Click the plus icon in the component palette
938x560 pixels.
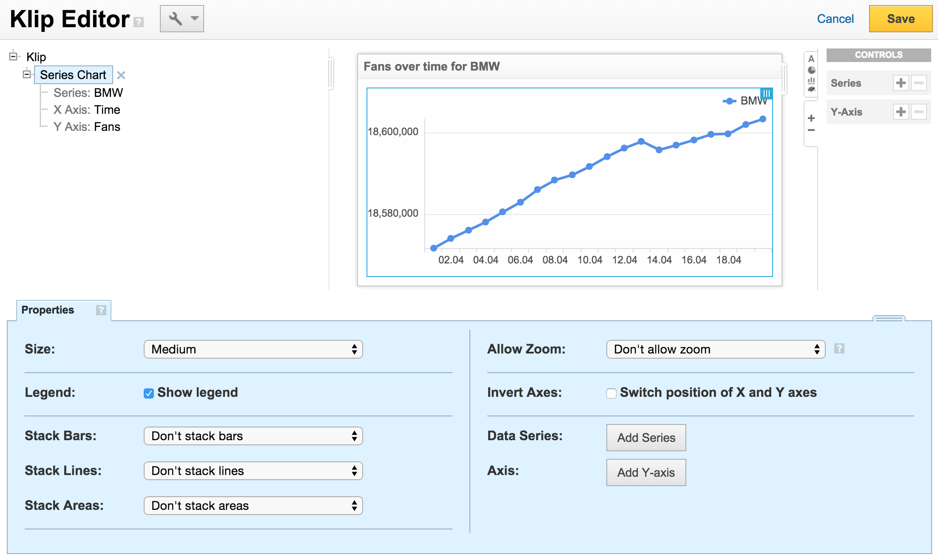pyautogui.click(x=811, y=118)
